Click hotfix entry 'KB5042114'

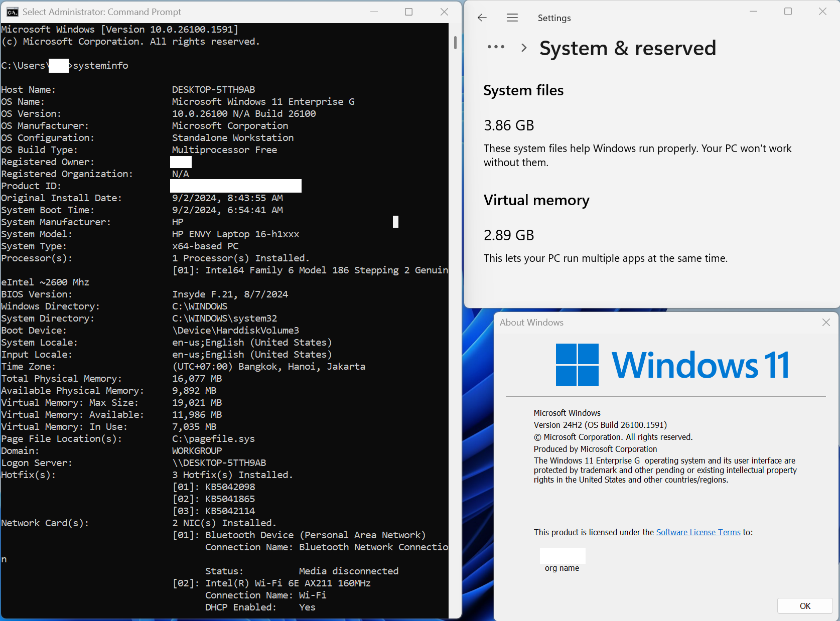230,511
